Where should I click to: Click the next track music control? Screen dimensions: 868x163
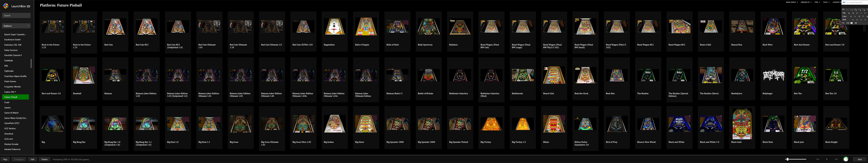836,159
